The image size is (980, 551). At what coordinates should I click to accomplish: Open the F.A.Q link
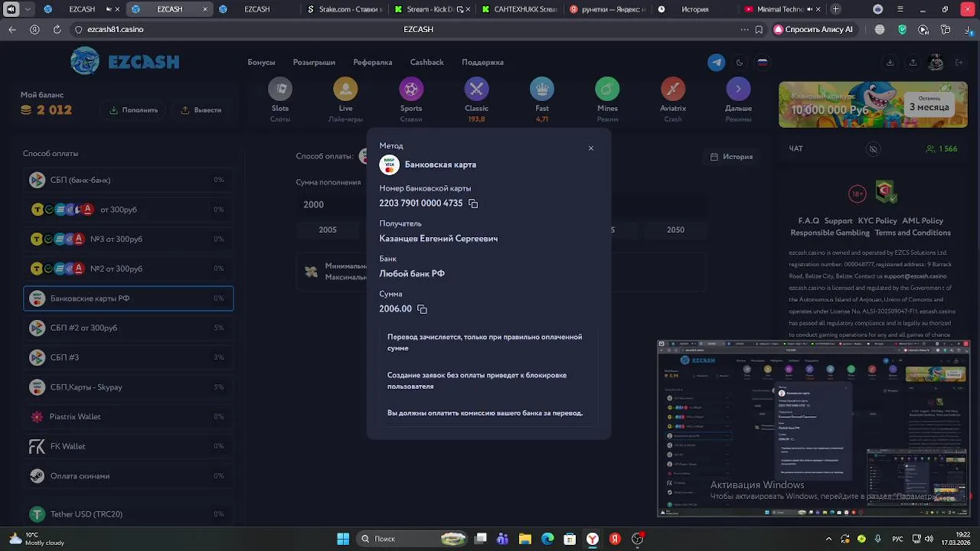pos(808,221)
